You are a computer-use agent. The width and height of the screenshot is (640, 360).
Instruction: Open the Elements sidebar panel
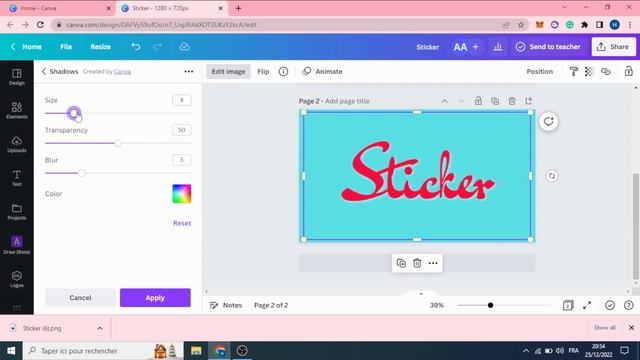[17, 111]
